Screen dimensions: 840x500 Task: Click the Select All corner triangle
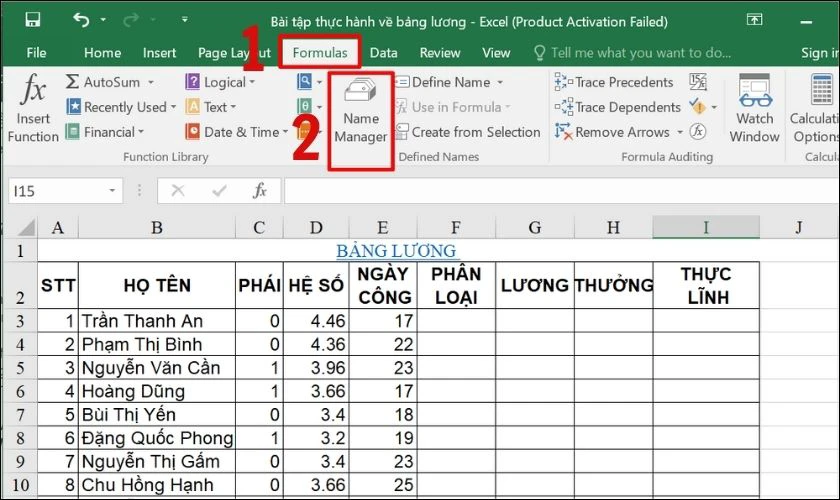26,228
